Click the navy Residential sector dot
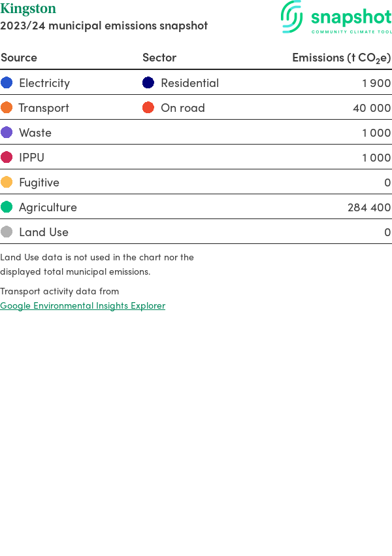 pyautogui.click(x=148, y=82)
